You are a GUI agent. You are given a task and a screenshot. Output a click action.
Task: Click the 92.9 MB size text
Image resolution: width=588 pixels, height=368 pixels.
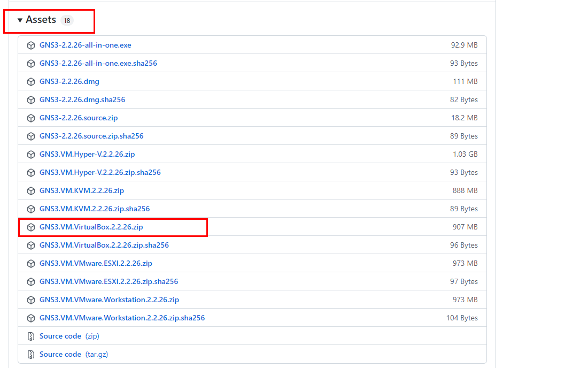(x=464, y=45)
